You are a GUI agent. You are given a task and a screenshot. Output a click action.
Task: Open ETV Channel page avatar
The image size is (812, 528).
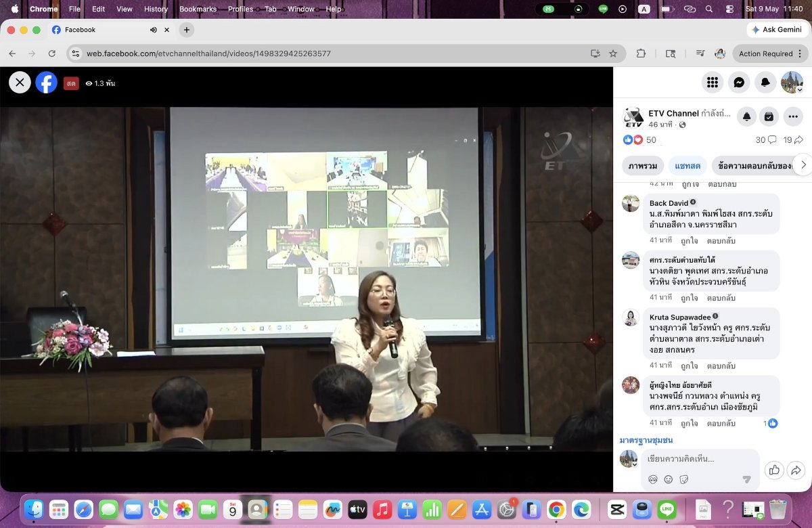[x=633, y=118]
